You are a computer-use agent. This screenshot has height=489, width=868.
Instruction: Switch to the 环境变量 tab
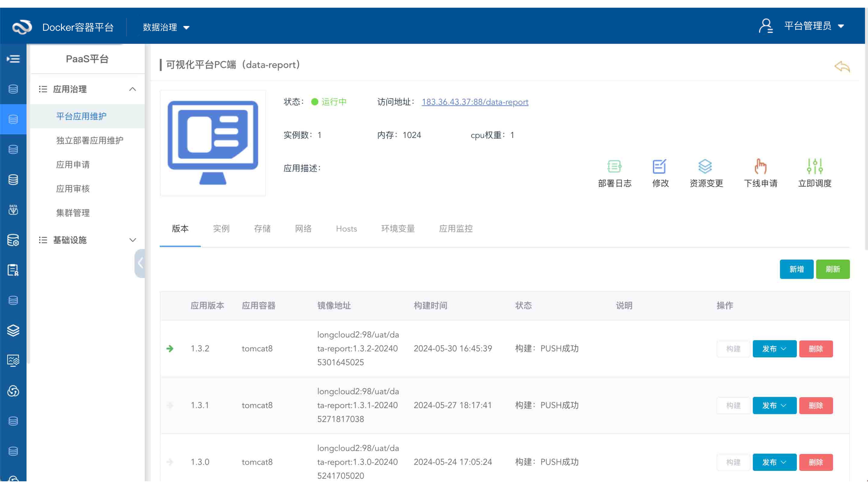[398, 229]
